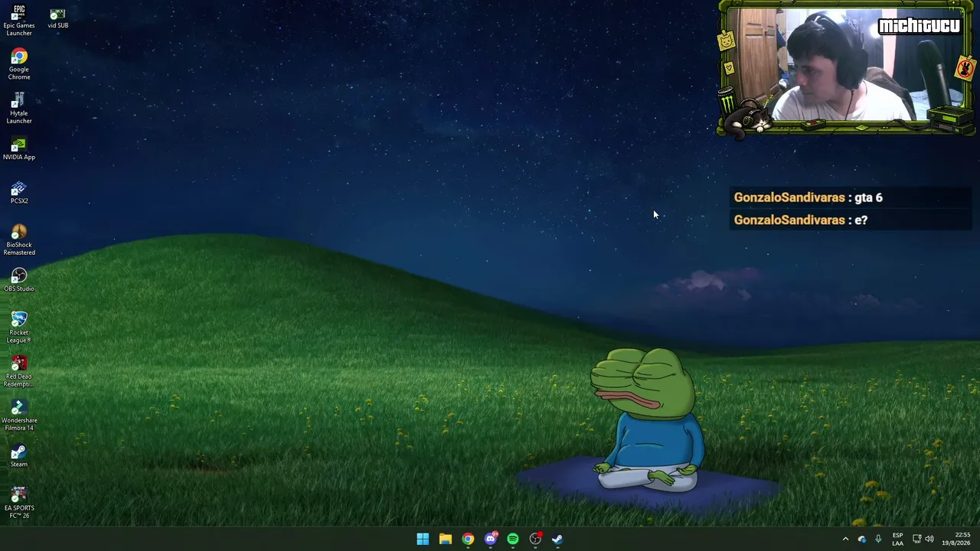Viewport: 980px width, 551px height.
Task: Open the Epic Games Launcher desktop shortcut
Action: (x=19, y=21)
